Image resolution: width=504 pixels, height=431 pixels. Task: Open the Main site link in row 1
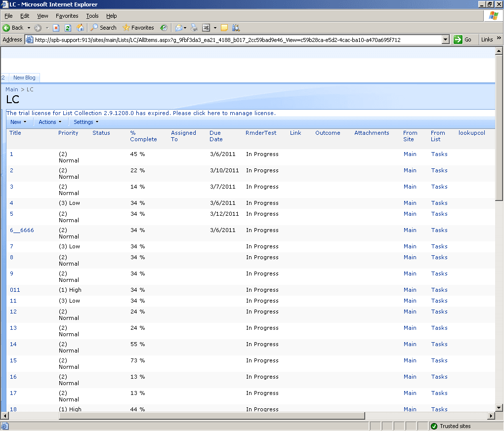point(410,154)
